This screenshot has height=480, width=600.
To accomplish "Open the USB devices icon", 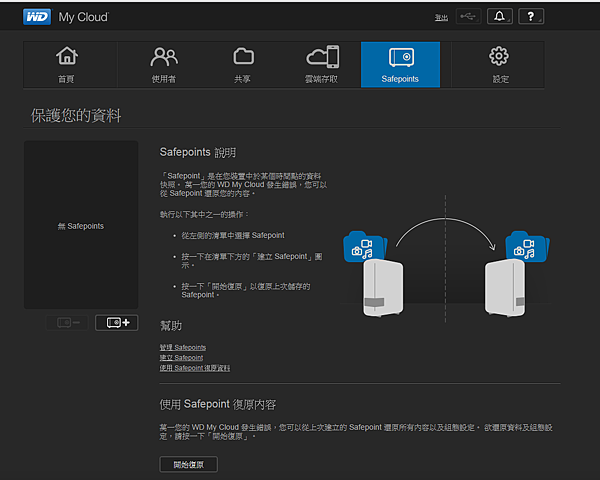I will pyautogui.click(x=468, y=16).
